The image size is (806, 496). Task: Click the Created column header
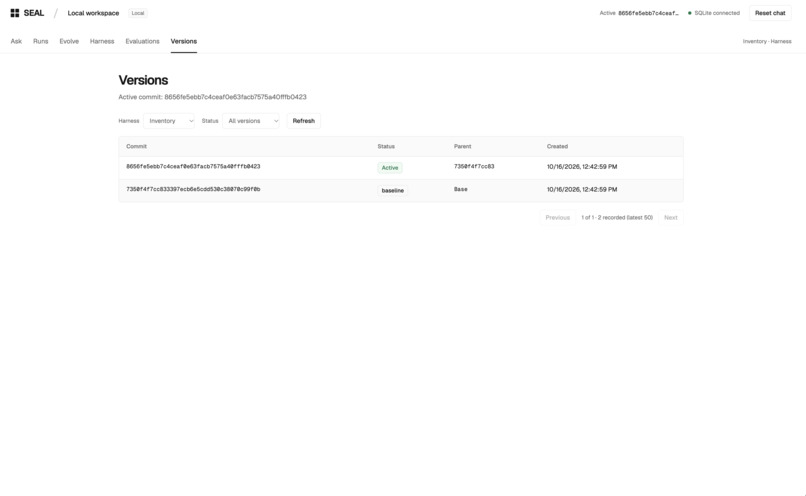click(x=557, y=146)
